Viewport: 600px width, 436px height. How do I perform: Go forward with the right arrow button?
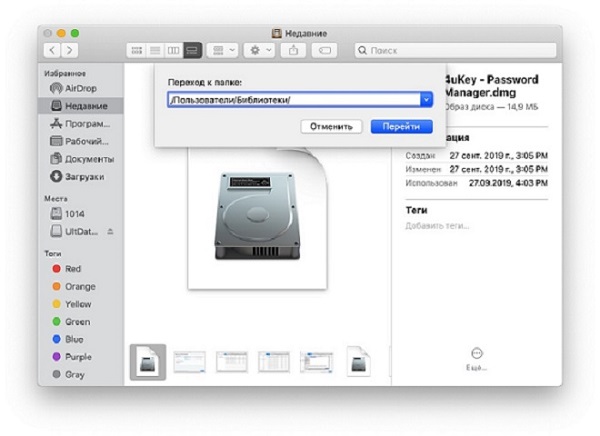[x=70, y=50]
